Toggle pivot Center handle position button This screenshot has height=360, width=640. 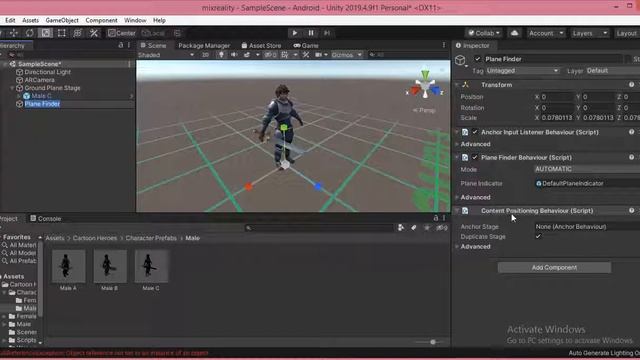[x=122, y=33]
